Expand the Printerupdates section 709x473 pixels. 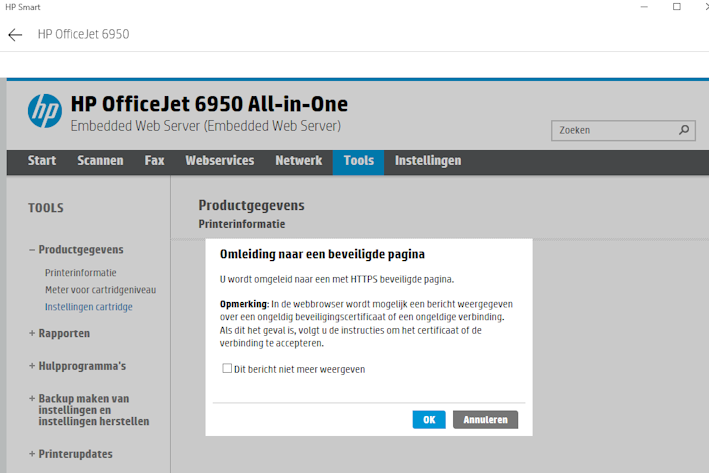tap(71, 454)
